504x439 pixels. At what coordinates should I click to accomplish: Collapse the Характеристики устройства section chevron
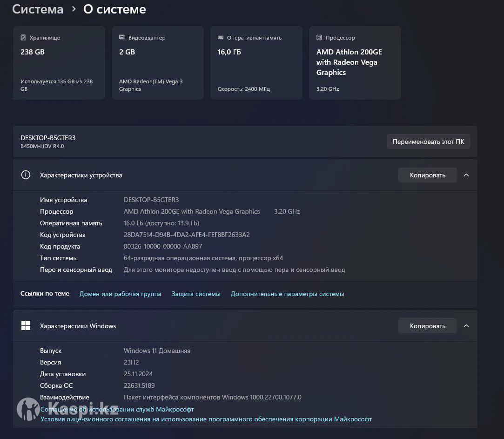[x=466, y=175]
